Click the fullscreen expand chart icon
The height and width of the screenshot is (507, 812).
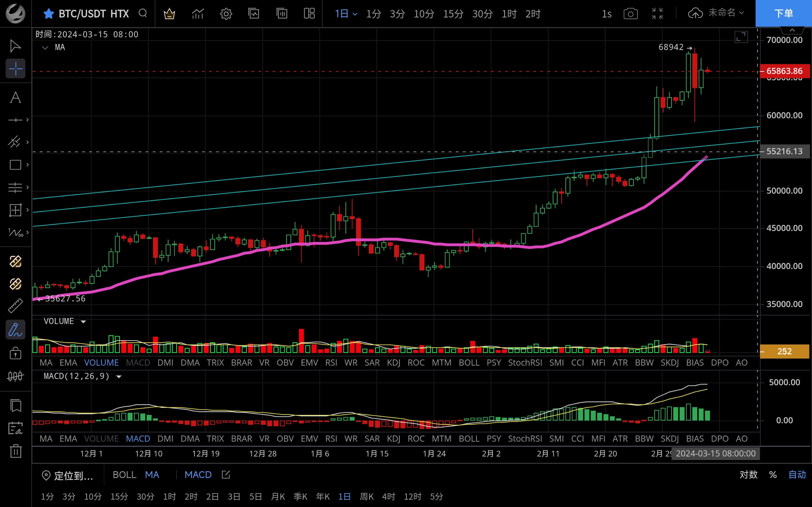point(741,37)
